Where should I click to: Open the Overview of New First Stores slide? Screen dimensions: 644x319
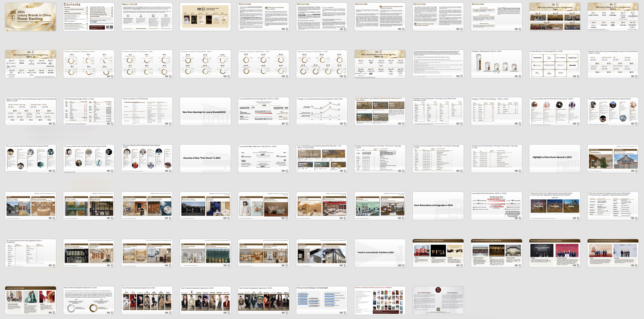[205, 159]
